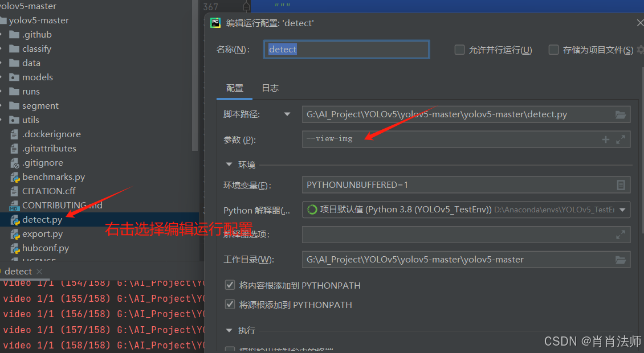This screenshot has height=353, width=644.
Task: Switch to the 日志 tab
Action: (270, 88)
